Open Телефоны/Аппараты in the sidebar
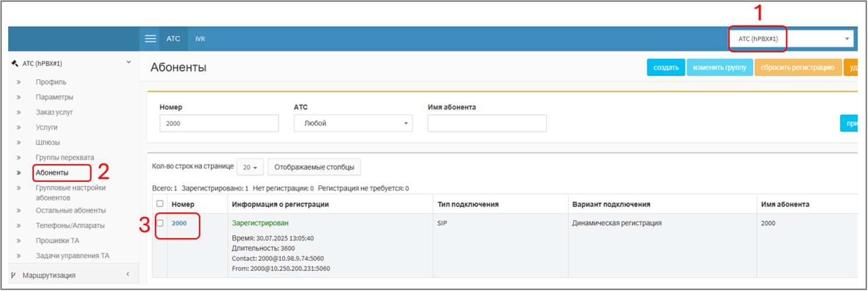This screenshot has height=291, width=868. coord(70,225)
